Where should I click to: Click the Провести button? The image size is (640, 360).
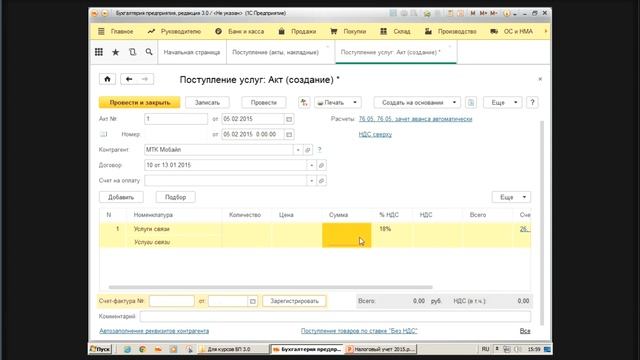pos(264,102)
